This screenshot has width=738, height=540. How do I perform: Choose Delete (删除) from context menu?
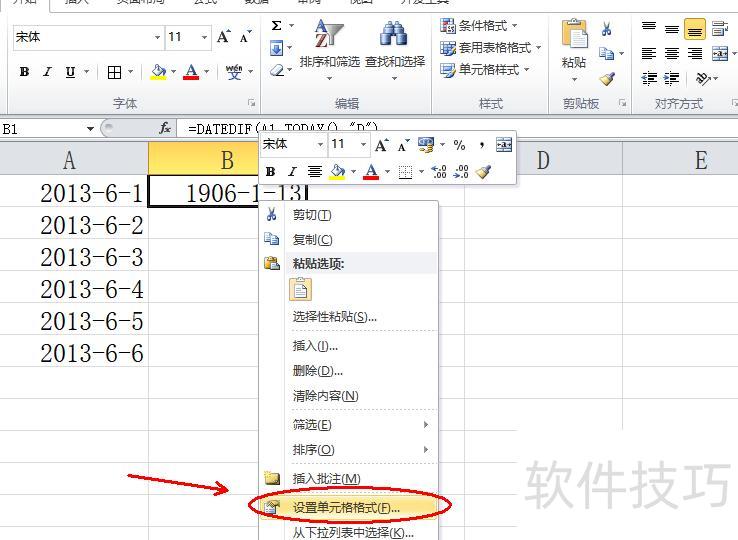click(349, 371)
